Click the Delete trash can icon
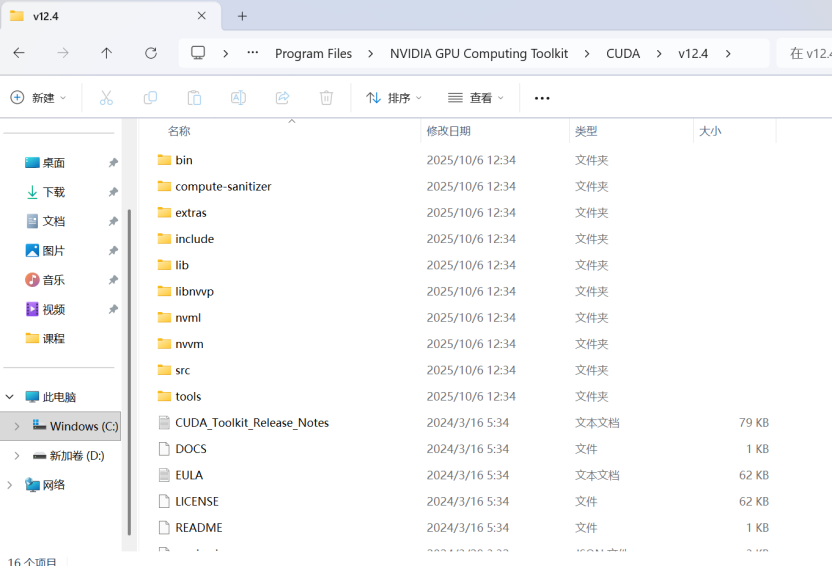Viewport: 832px width, 566px height. tap(326, 98)
